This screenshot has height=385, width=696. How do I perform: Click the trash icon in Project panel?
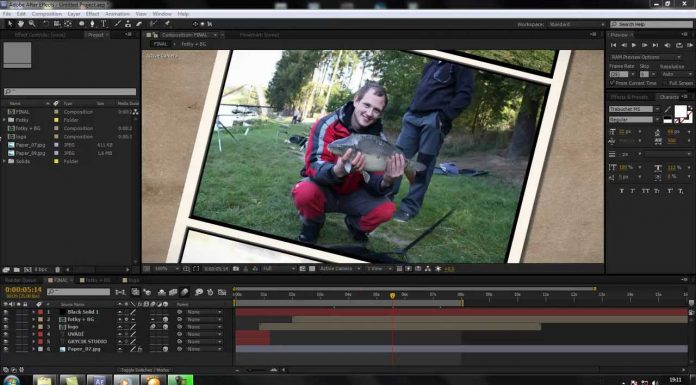57,270
